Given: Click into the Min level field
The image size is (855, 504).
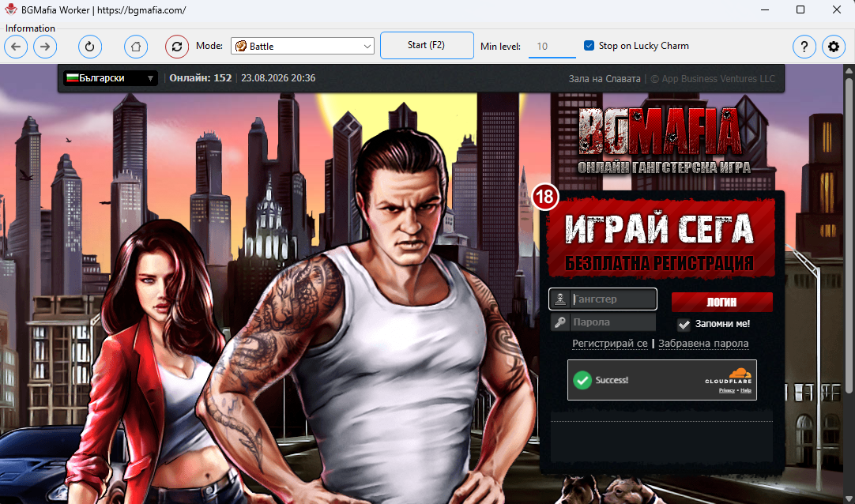Looking at the screenshot, I should click(x=552, y=47).
